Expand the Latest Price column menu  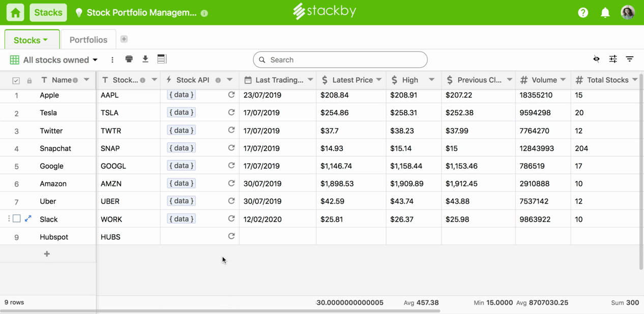tap(379, 80)
